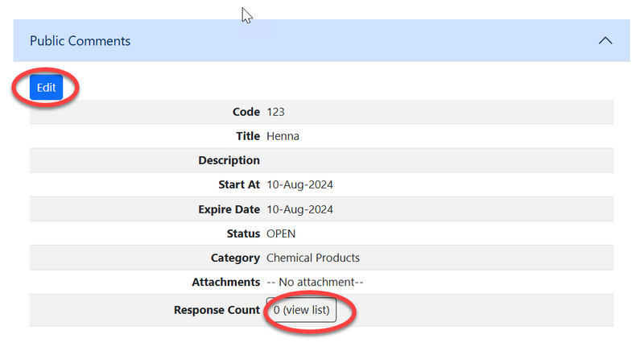Click the Expire Date field label
Viewport: 644px width, 355px height.
(229, 209)
